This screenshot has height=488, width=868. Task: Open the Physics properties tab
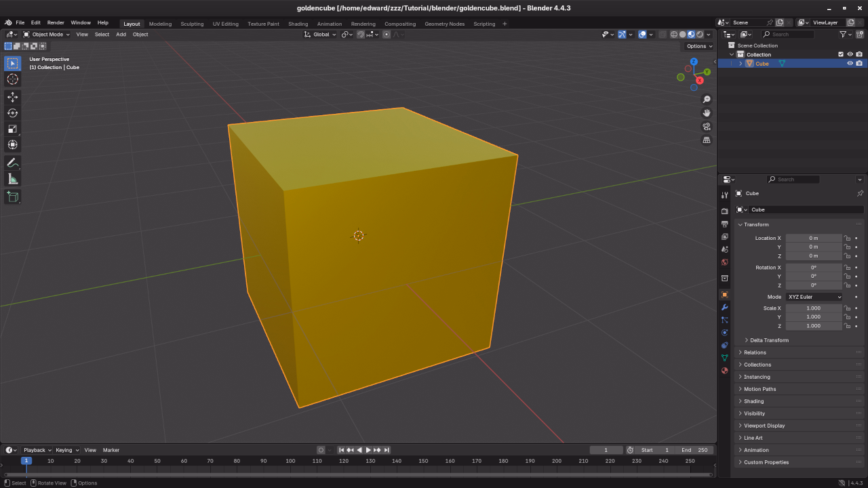tap(724, 333)
